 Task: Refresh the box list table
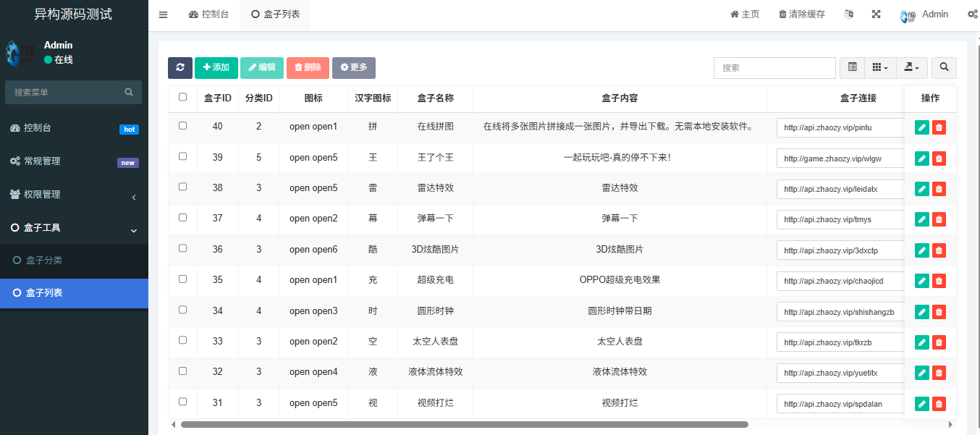(x=179, y=67)
